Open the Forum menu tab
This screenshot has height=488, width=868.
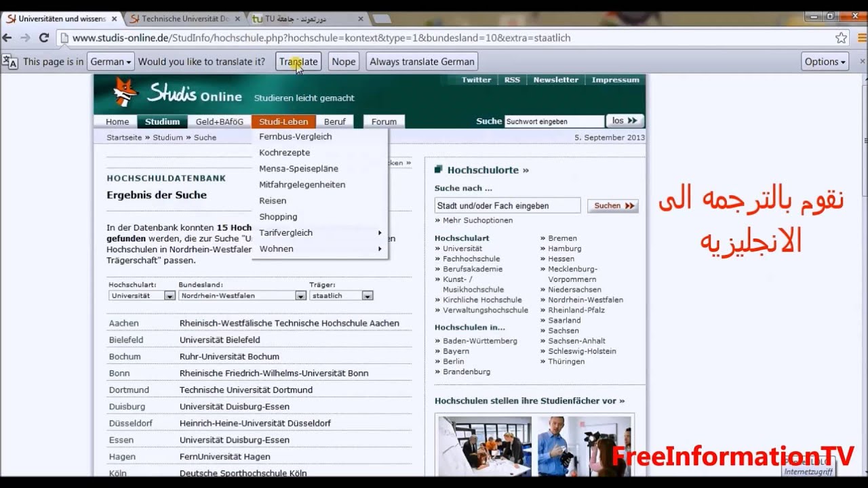[x=384, y=122]
